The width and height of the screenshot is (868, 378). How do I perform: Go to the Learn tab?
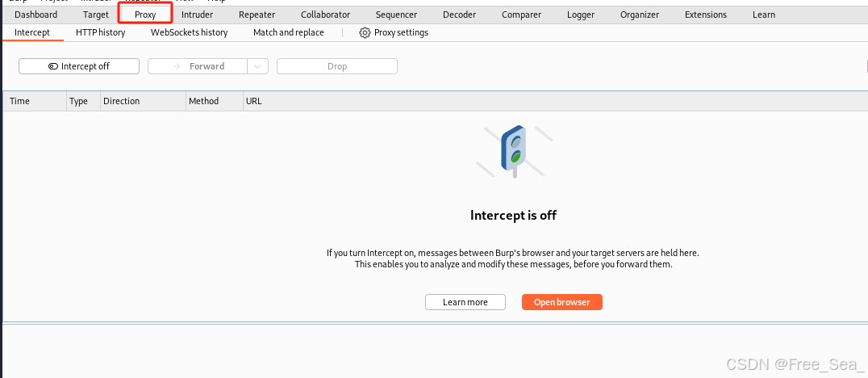764,15
